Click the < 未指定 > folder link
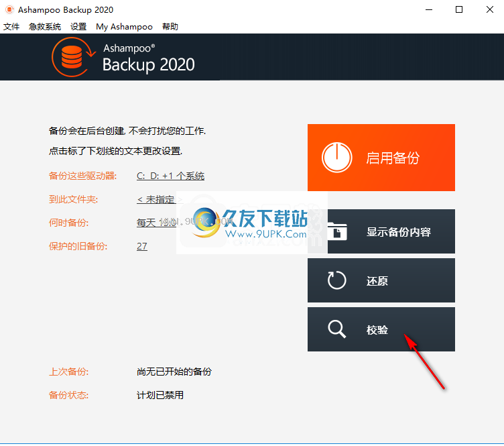The width and height of the screenshot is (504, 446). (x=160, y=199)
